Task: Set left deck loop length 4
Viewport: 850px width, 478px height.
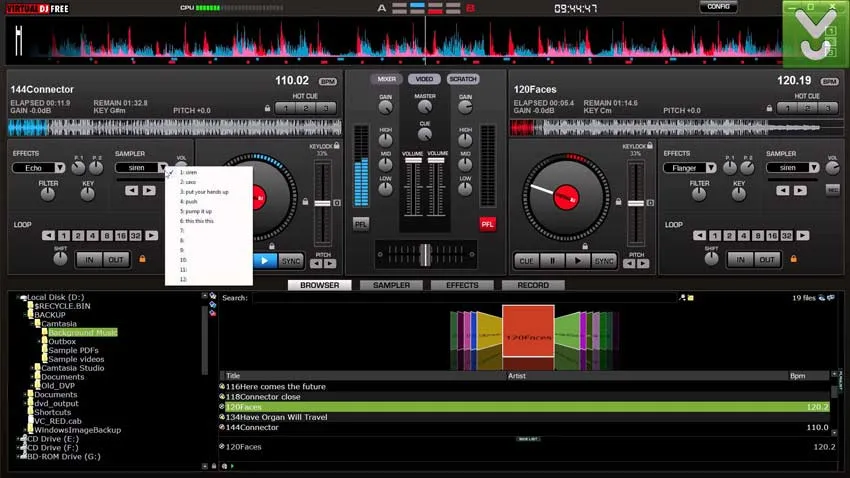Action: (93, 236)
